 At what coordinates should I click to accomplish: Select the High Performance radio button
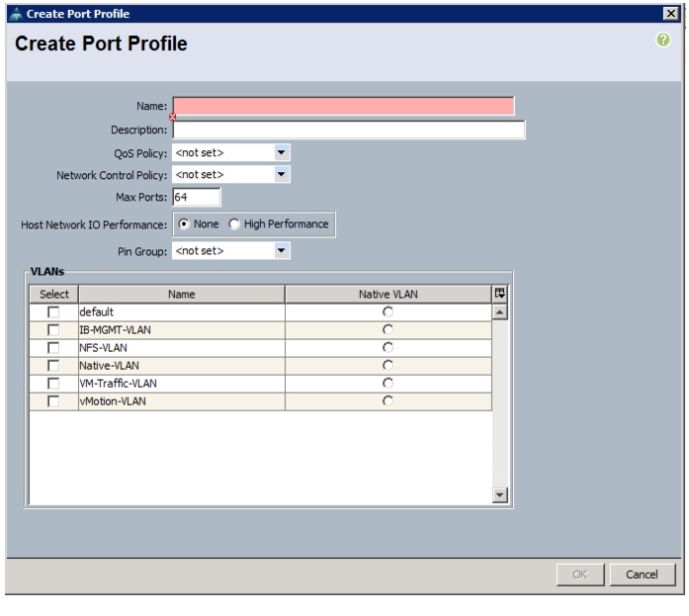[234, 224]
